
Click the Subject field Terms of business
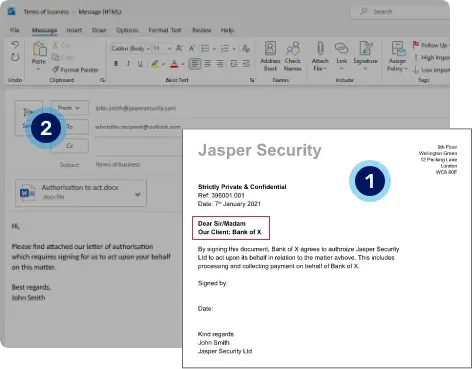[118, 164]
